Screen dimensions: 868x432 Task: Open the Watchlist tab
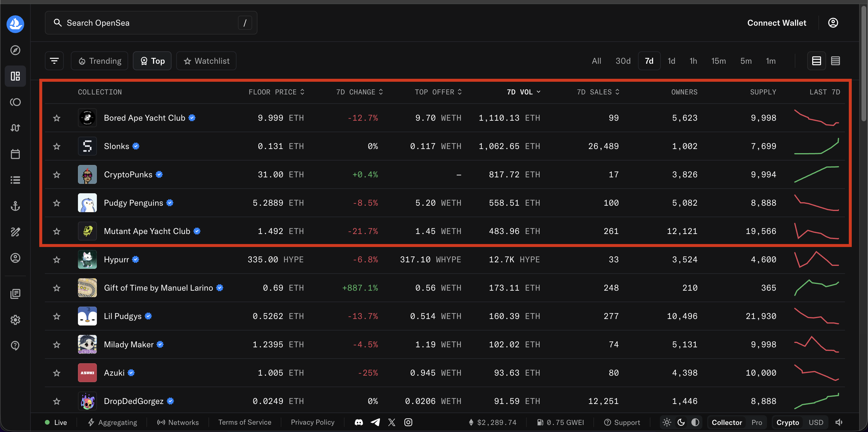click(x=206, y=61)
